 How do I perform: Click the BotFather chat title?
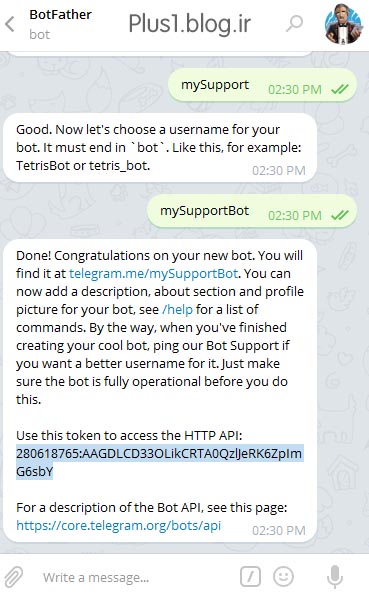coord(60,15)
